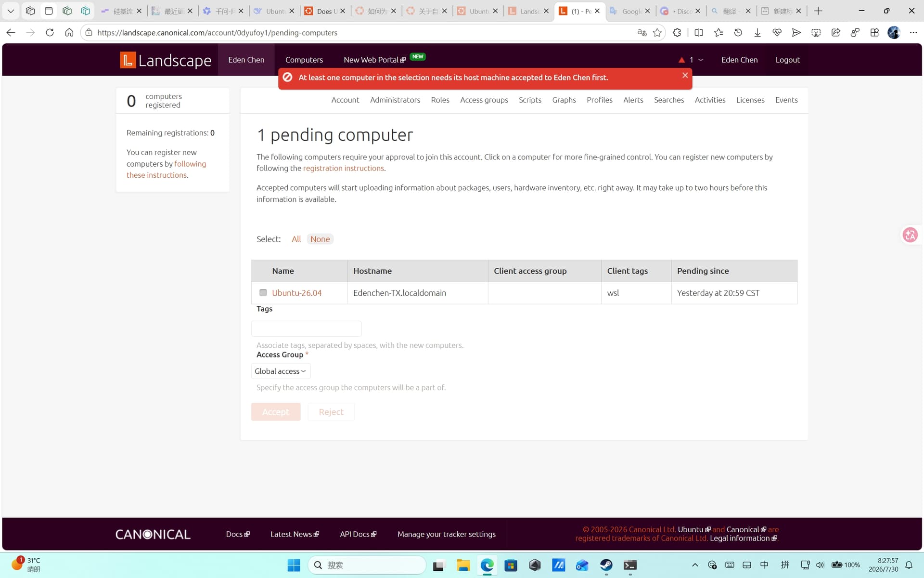The height and width of the screenshot is (578, 924).
Task: Expand the Access Group dropdown
Action: coord(281,371)
